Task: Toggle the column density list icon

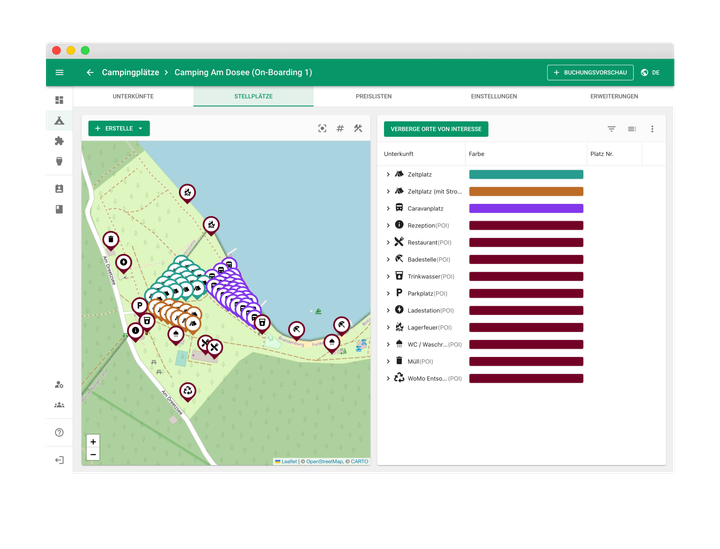Action: (632, 129)
